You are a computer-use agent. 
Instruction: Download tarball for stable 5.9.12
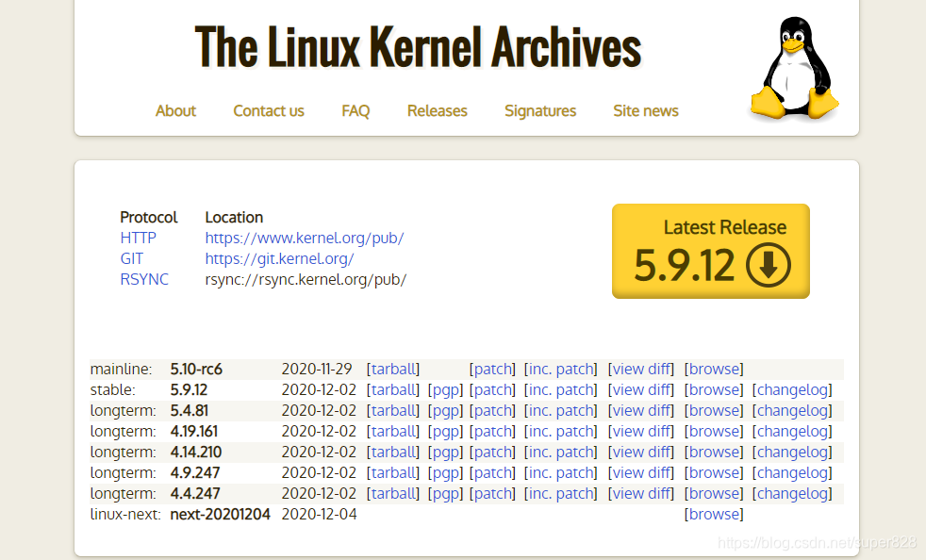pos(393,390)
